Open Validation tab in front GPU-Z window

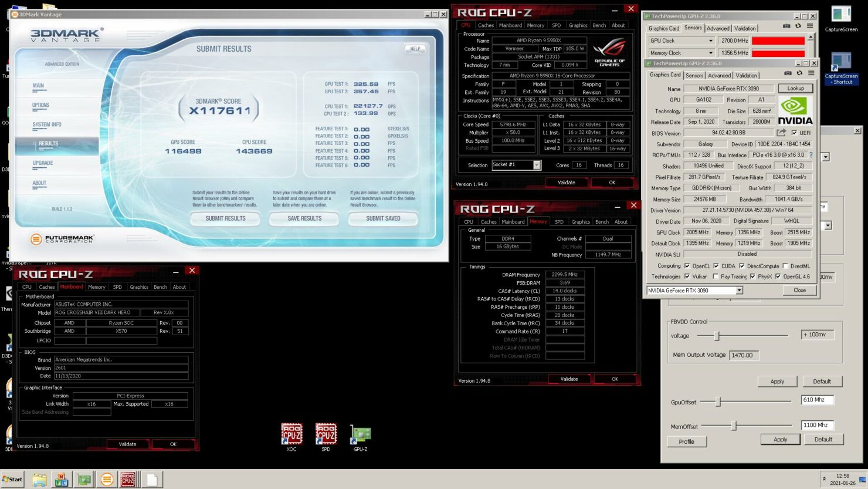[747, 76]
